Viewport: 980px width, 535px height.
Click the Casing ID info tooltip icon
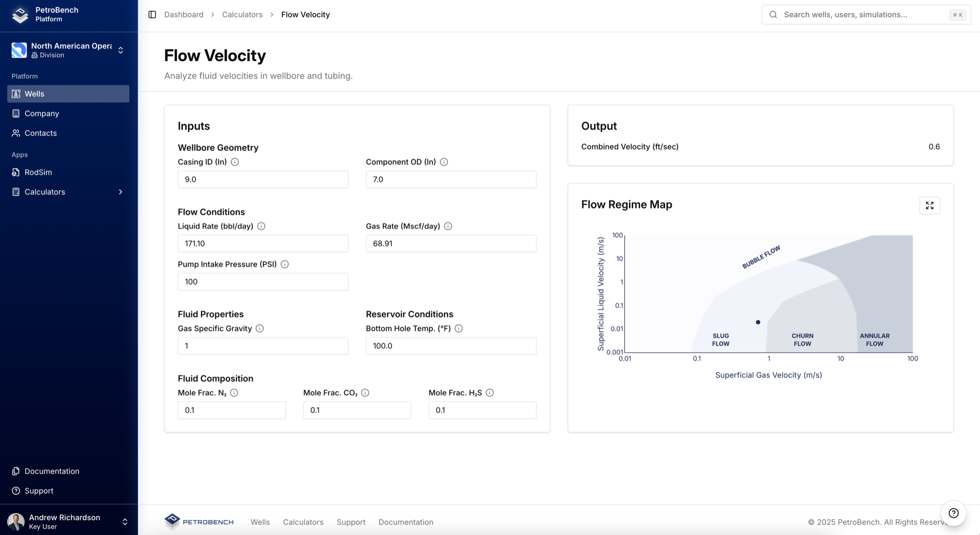[235, 162]
